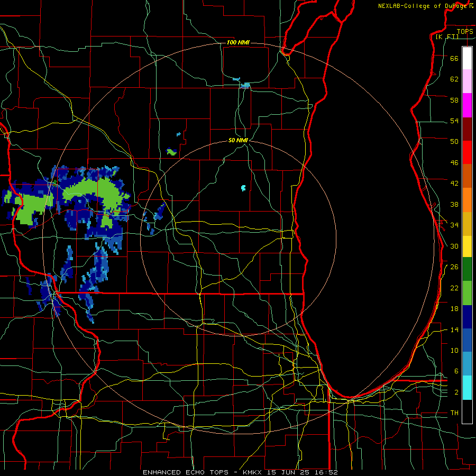Click the '22' legend value

(x=454, y=288)
